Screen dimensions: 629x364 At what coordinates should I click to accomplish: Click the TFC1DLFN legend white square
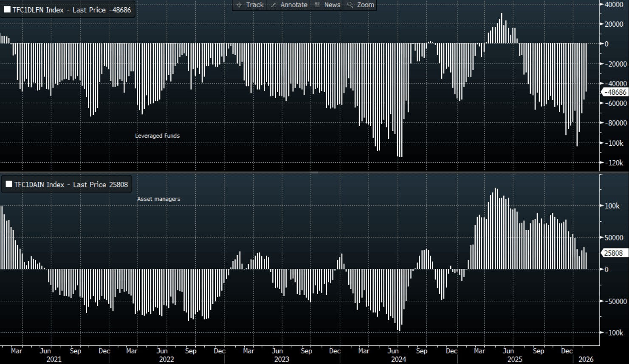click(7, 10)
